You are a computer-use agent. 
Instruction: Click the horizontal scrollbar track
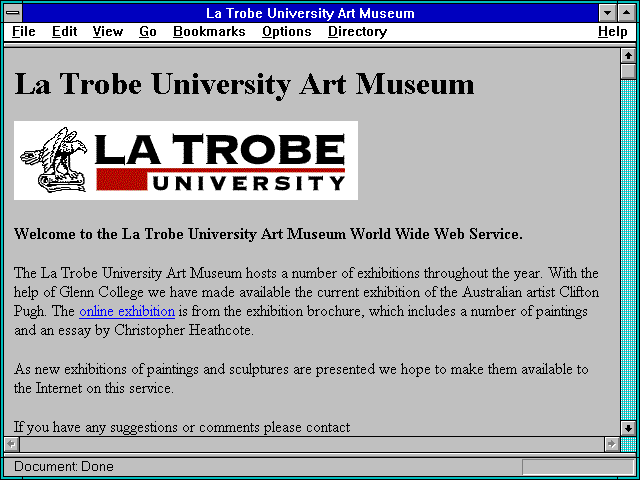[311, 444]
